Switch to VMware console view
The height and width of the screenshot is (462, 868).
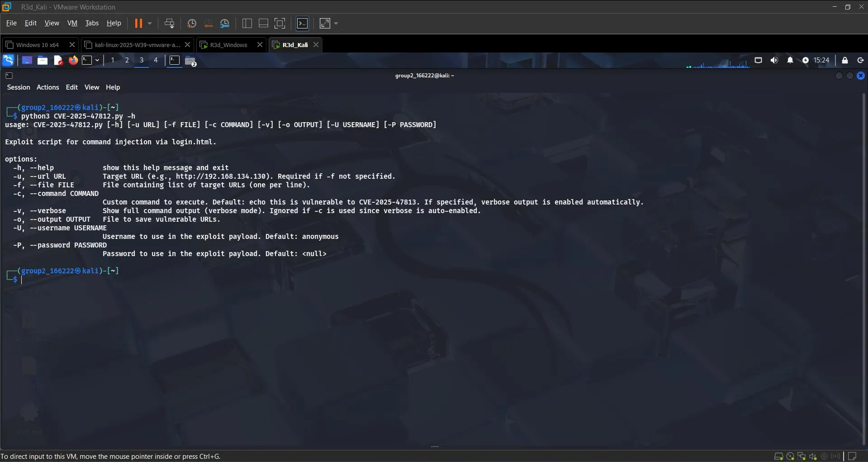coord(302,24)
